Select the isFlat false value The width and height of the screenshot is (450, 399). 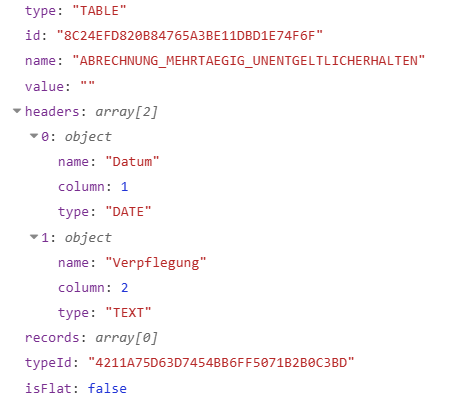pos(107,389)
